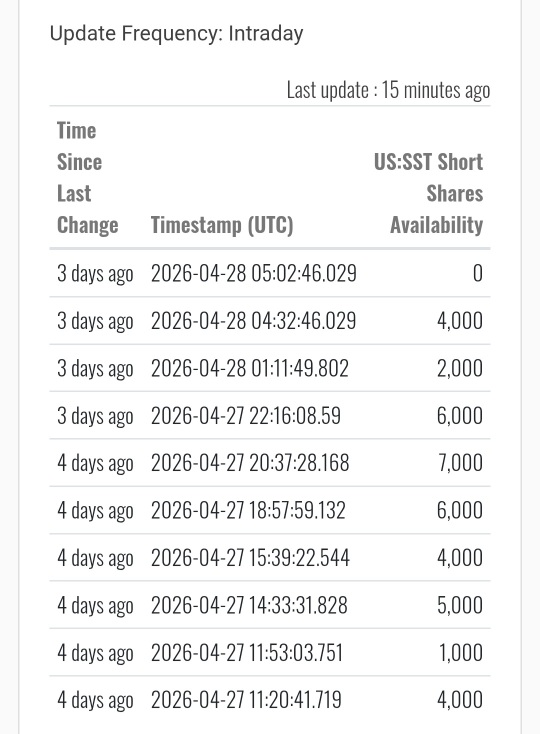Viewport: 540px width, 734px height.
Task: Click the 2026-04-28 01:11:49.802 timestamp
Action: click(x=250, y=368)
